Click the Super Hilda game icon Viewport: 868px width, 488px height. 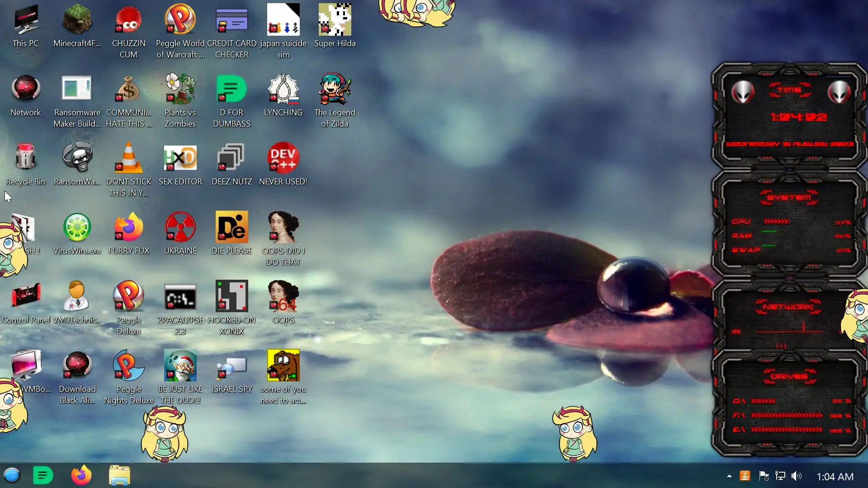[x=335, y=20]
